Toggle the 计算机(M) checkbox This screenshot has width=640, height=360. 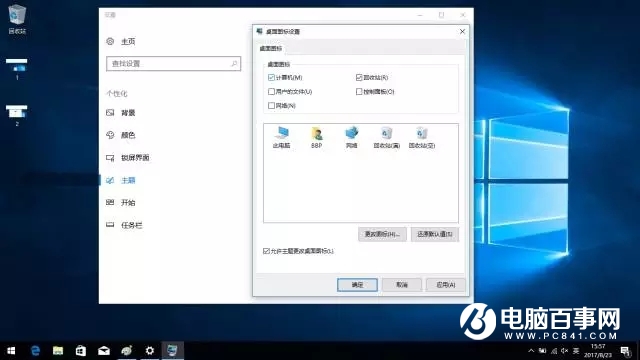pos(271,78)
